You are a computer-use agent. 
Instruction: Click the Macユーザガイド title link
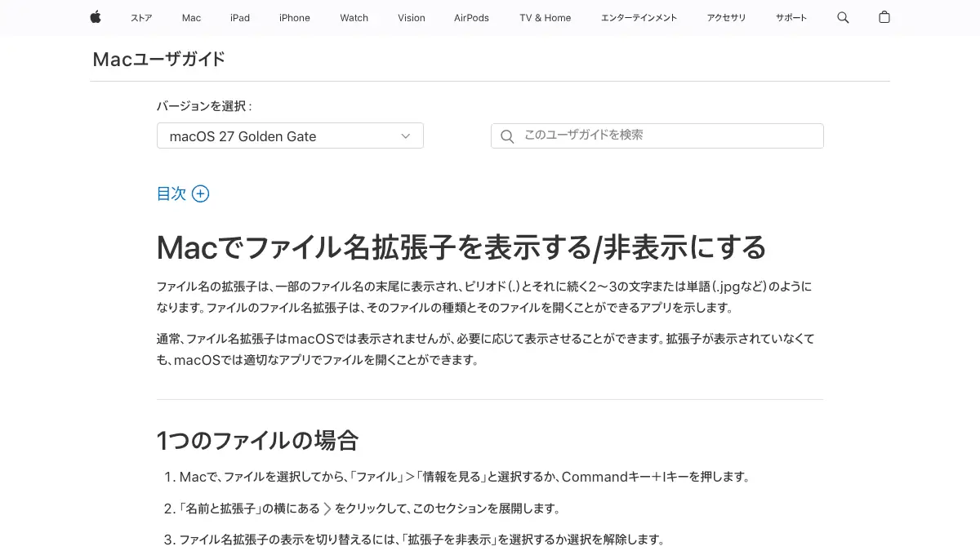click(158, 59)
